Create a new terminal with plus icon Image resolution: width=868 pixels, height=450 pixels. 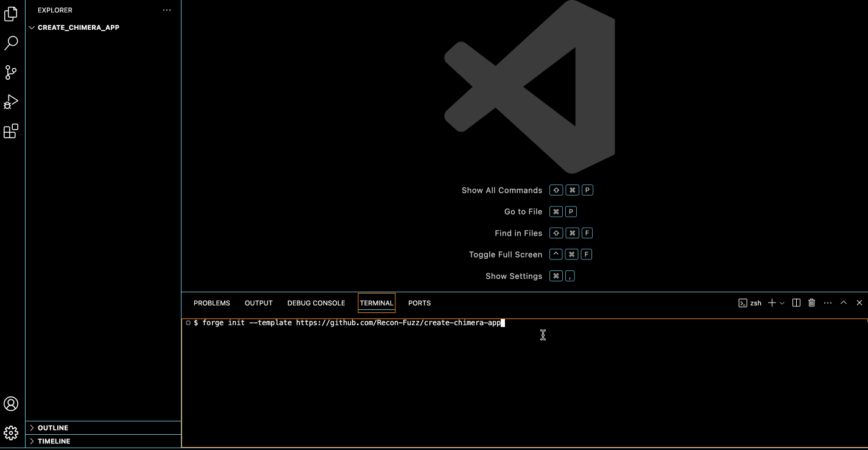772,303
